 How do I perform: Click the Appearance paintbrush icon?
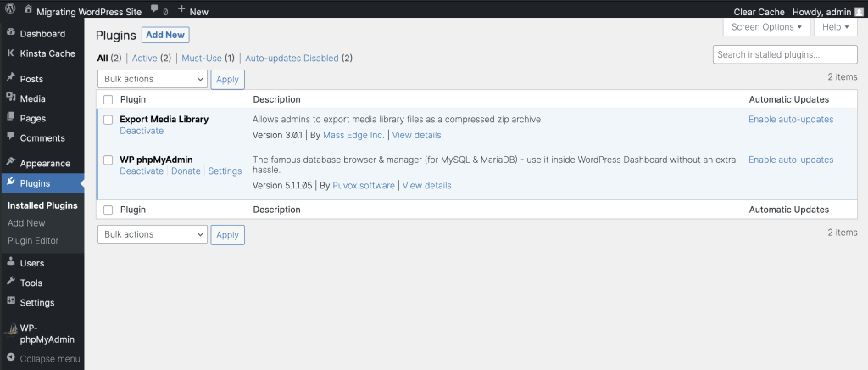tap(10, 162)
